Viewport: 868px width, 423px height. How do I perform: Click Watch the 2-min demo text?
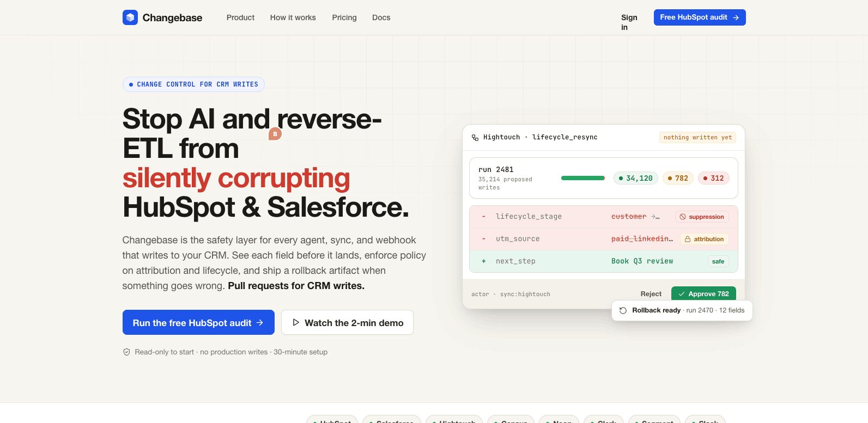(354, 323)
